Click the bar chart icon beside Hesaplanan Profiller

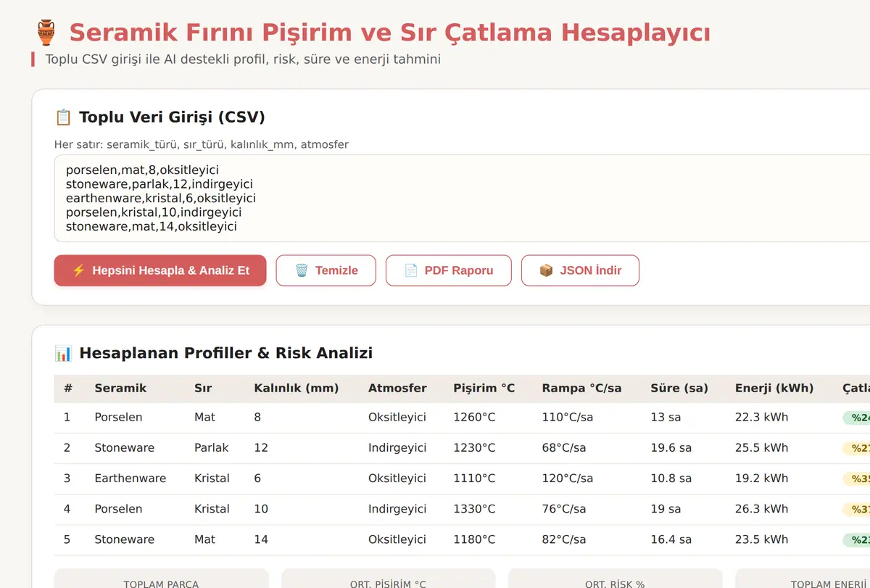click(x=63, y=353)
